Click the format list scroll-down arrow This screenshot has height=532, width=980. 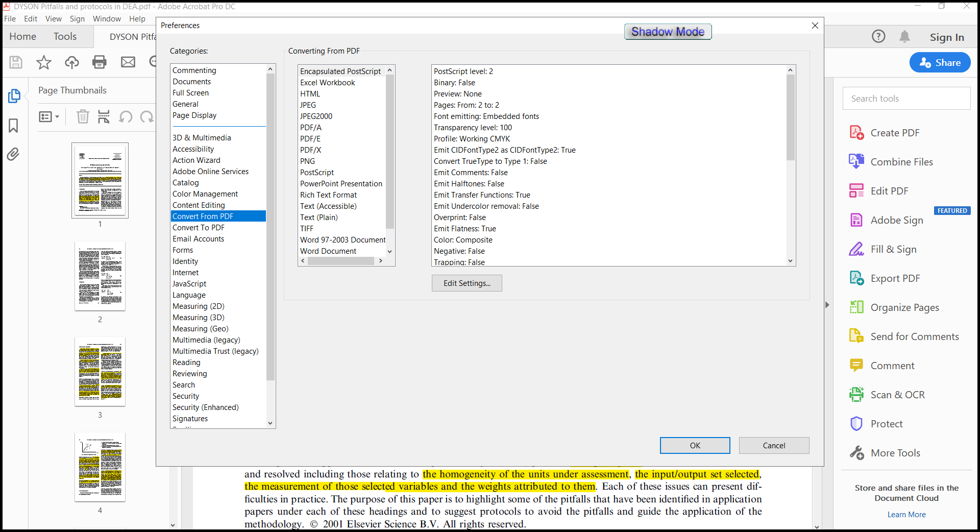pyautogui.click(x=389, y=251)
